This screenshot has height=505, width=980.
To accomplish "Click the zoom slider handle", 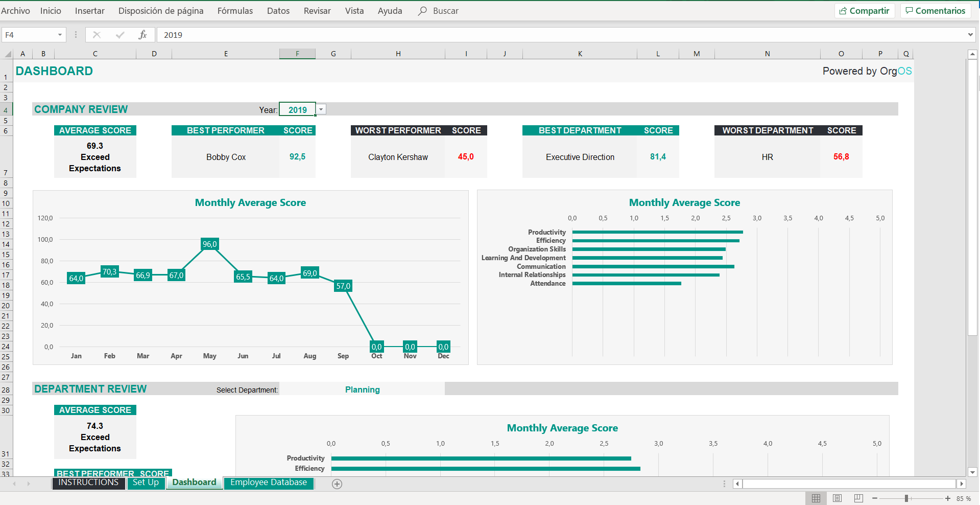I will click(906, 498).
